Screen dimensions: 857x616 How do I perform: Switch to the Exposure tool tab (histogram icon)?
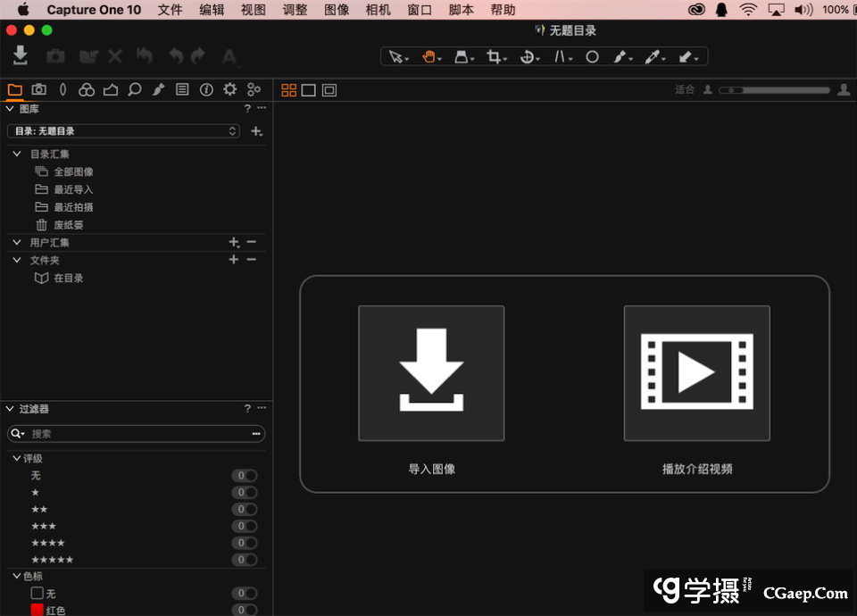pos(111,89)
